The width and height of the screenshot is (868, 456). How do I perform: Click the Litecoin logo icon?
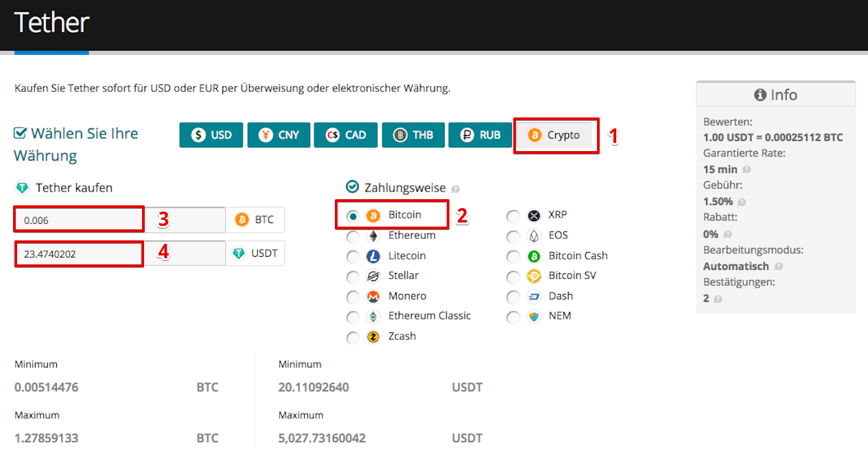click(x=373, y=257)
